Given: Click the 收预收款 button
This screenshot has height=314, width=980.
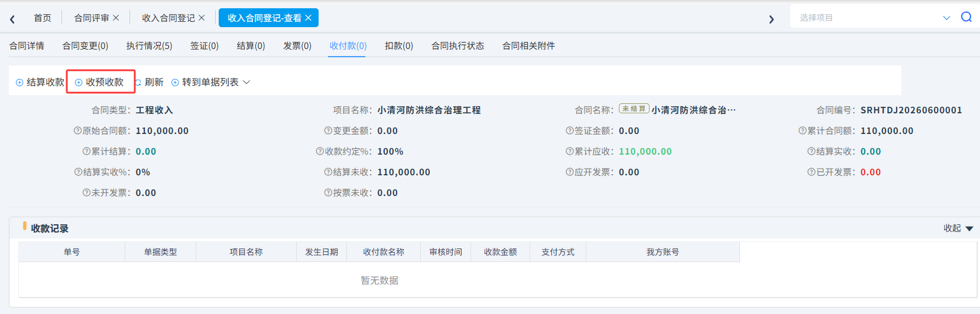Looking at the screenshot, I should coord(99,82).
